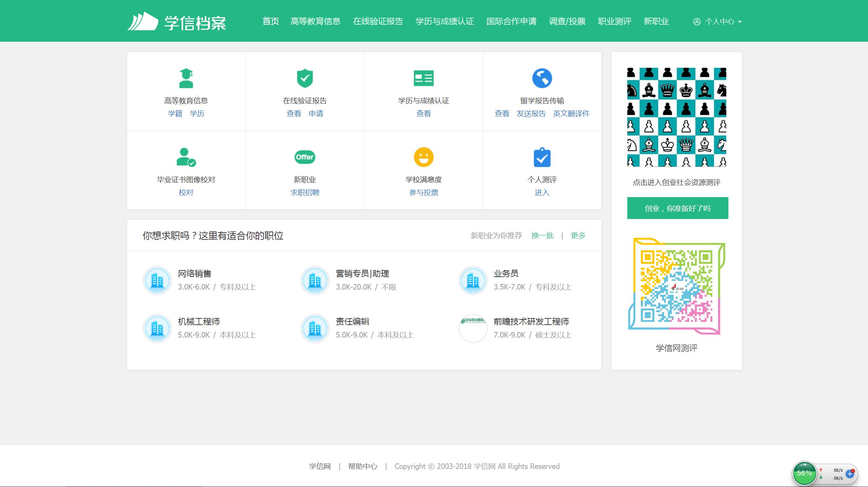This screenshot has height=487, width=868.
Task: Click 校对 under 毕业证书图像校对
Action: click(186, 192)
